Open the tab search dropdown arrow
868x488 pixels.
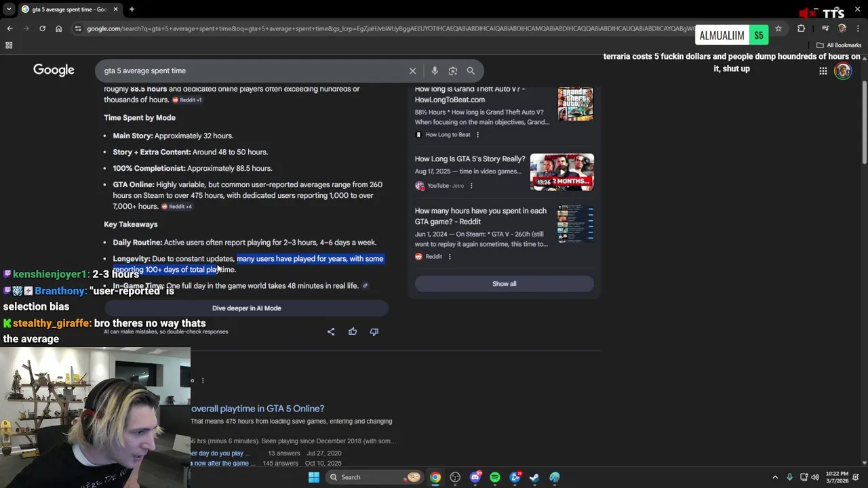point(9,9)
